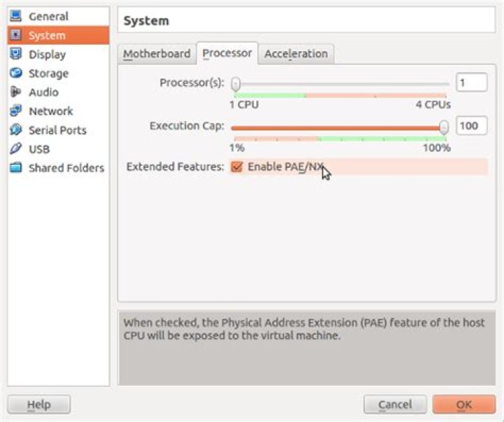504x422 pixels.
Task: Open Audio settings via its speaker icon
Action: click(15, 92)
